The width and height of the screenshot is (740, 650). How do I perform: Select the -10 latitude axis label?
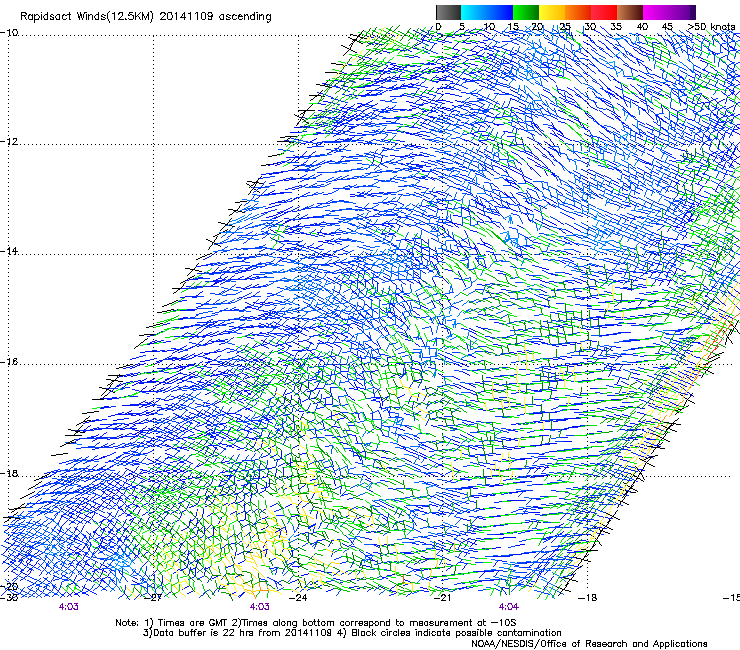click(9, 33)
